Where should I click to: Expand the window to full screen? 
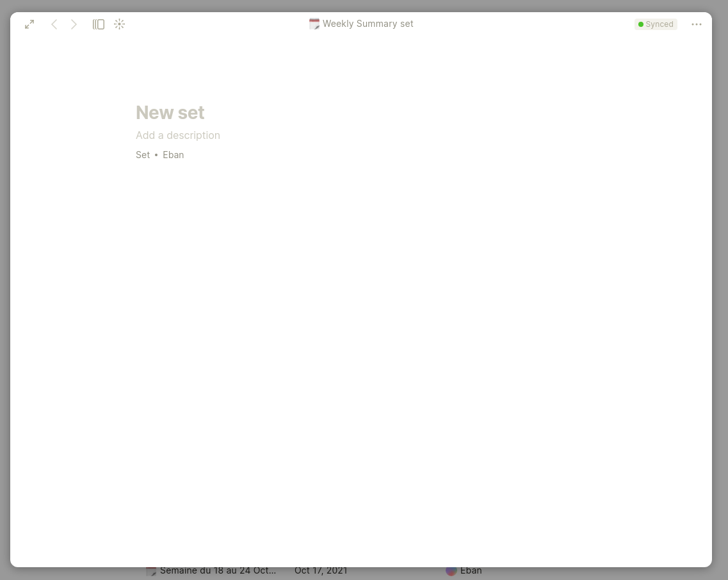[x=29, y=24]
